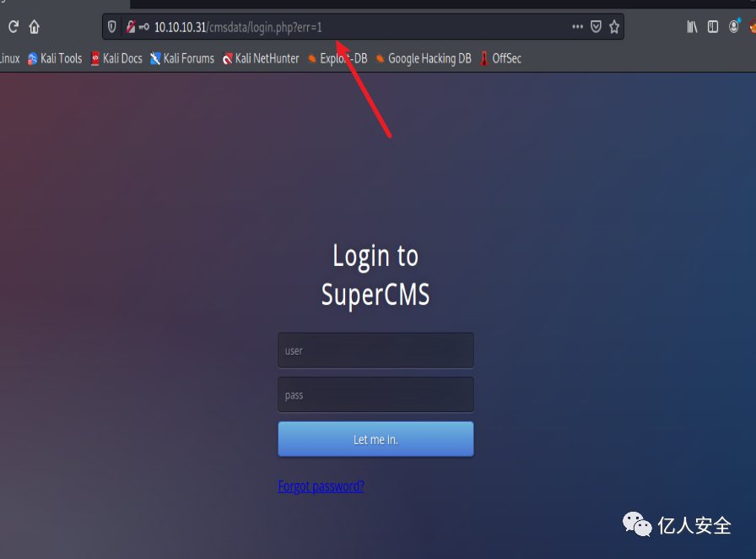
Task: Open the OffSec bookmark
Action: click(501, 58)
